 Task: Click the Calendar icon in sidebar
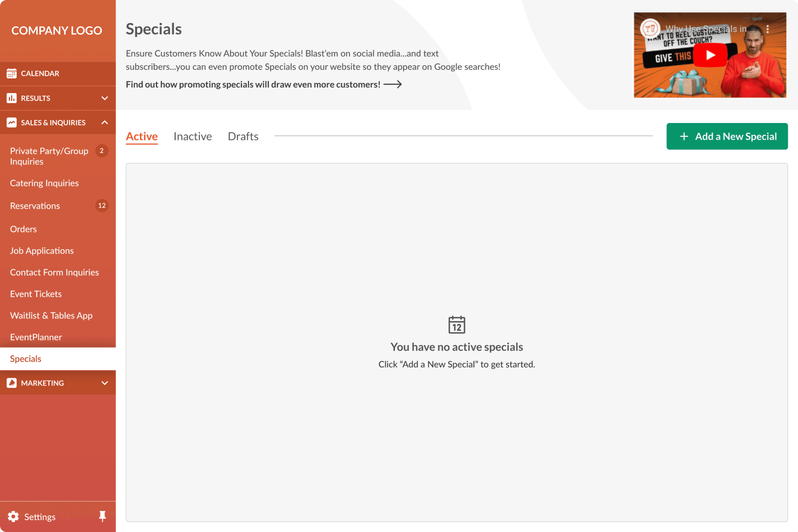11,73
